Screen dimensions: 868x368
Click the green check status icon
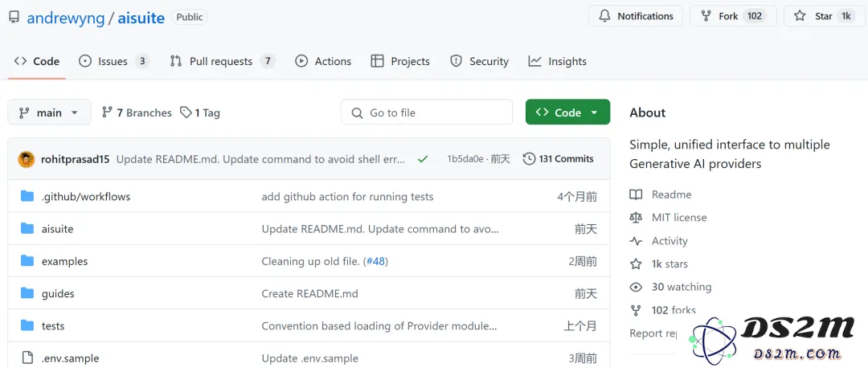tap(423, 159)
